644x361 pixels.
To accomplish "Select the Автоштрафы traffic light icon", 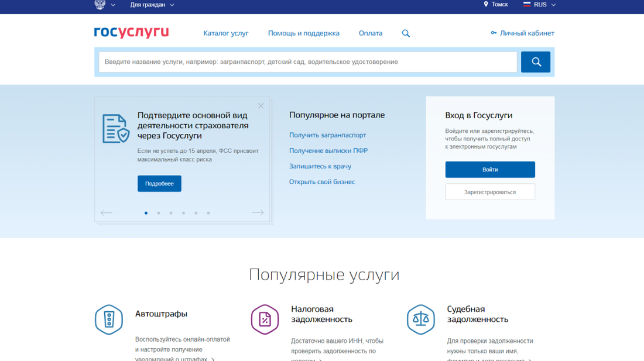I will point(109,319).
